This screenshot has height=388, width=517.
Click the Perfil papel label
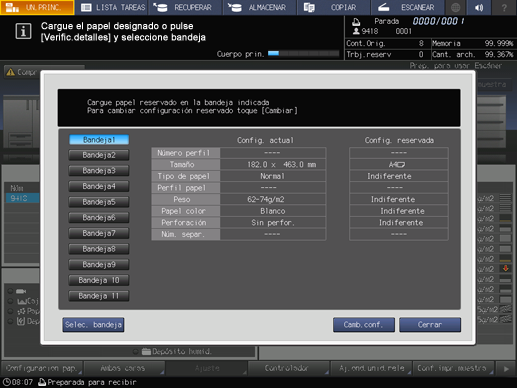coord(186,188)
